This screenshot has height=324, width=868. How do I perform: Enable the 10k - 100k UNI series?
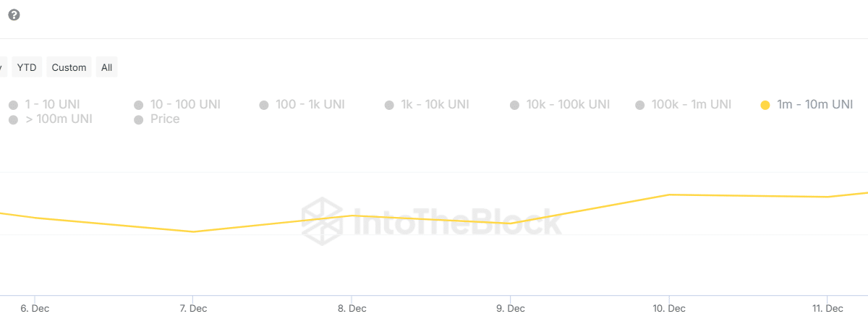pyautogui.click(x=568, y=104)
